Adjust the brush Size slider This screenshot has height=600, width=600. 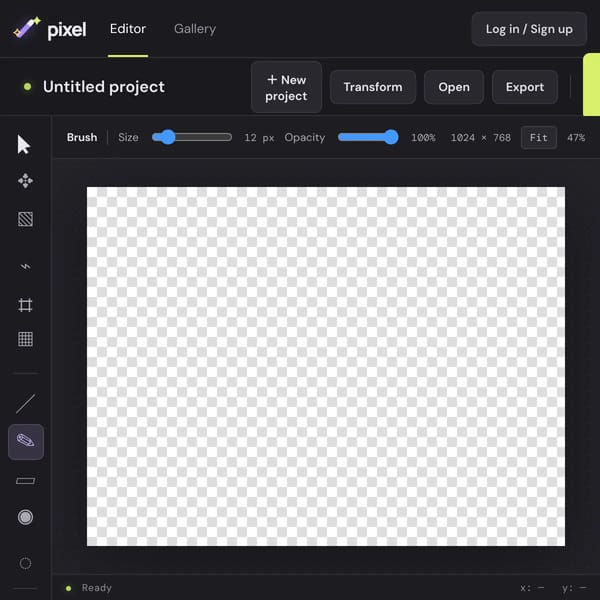(x=192, y=137)
